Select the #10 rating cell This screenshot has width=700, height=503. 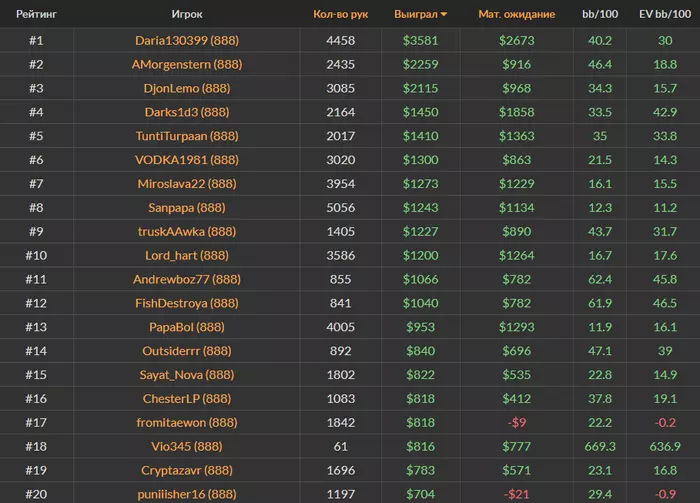pyautogui.click(x=36, y=256)
